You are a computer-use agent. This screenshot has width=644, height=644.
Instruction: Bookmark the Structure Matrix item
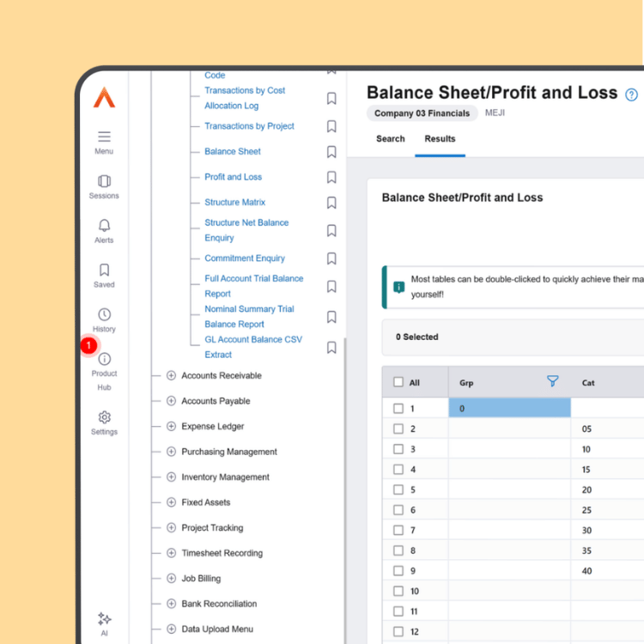click(x=331, y=203)
